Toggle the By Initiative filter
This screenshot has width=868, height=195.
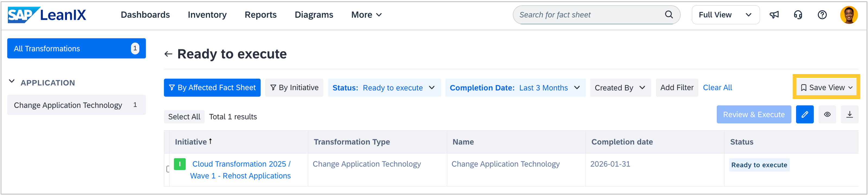point(294,88)
